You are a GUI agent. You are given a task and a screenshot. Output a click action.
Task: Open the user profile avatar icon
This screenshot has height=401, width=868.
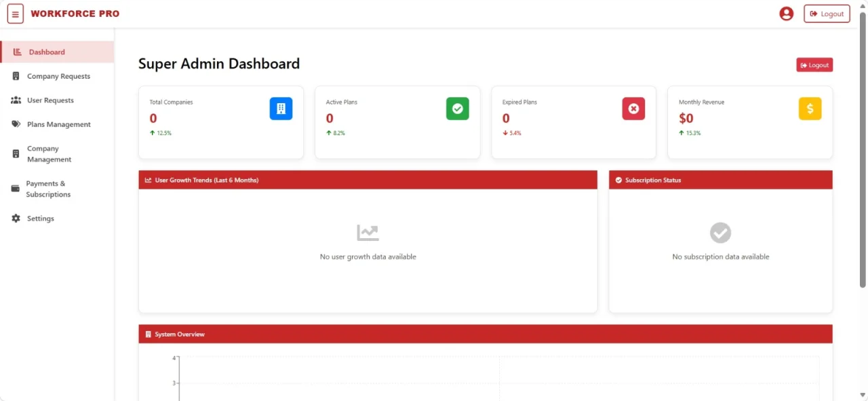click(x=787, y=14)
